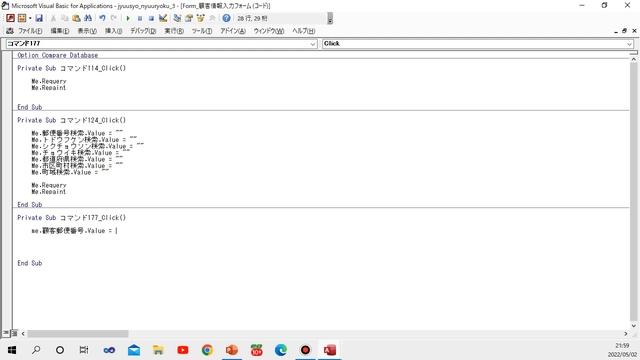
Task: Click the Save floppy disk icon
Action: point(39,18)
